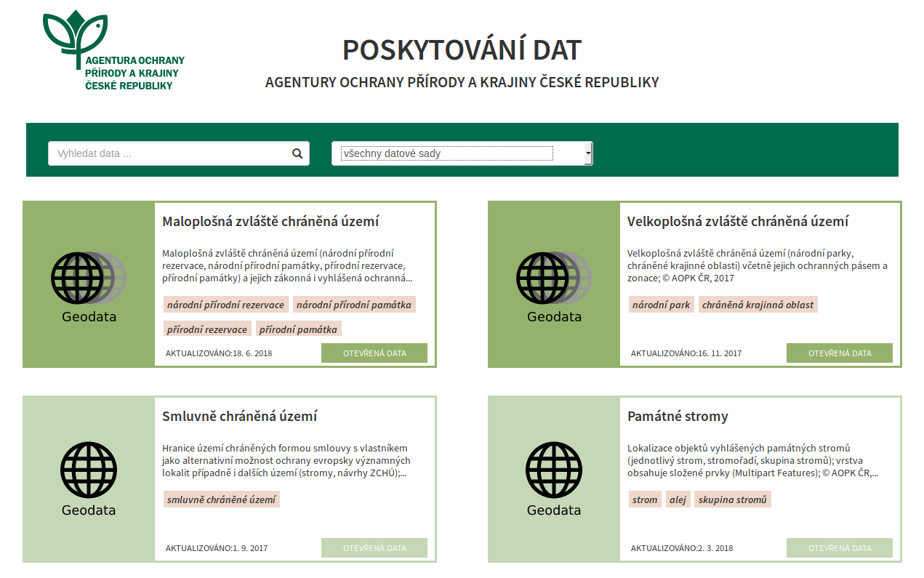924x578 pixels.
Task: Open 'Maloplošná zvláště chráněná území' title
Action: [x=270, y=222]
